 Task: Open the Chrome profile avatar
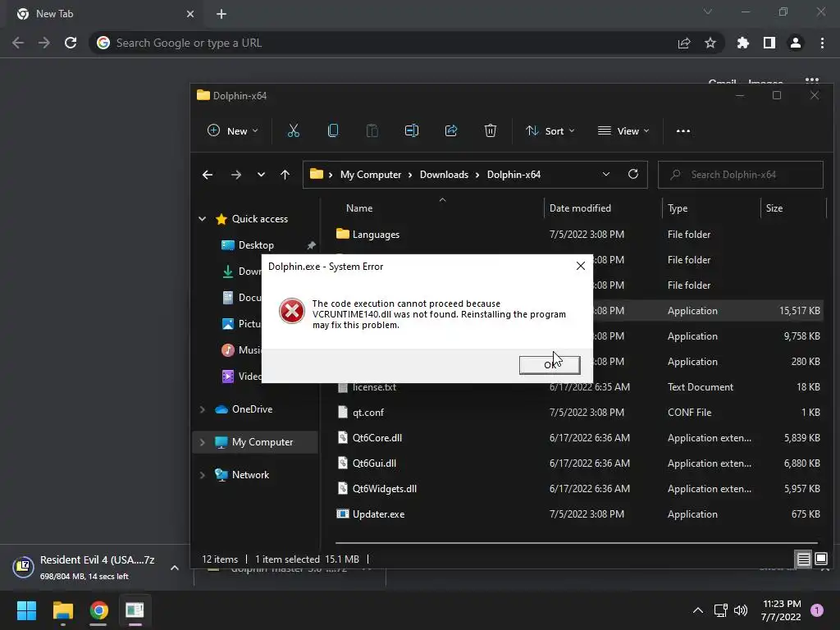pyautogui.click(x=796, y=43)
